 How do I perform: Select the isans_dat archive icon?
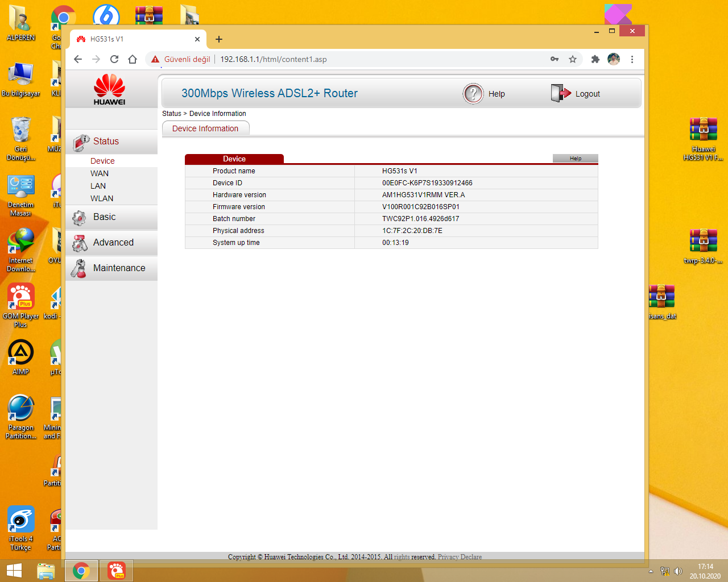click(x=662, y=302)
